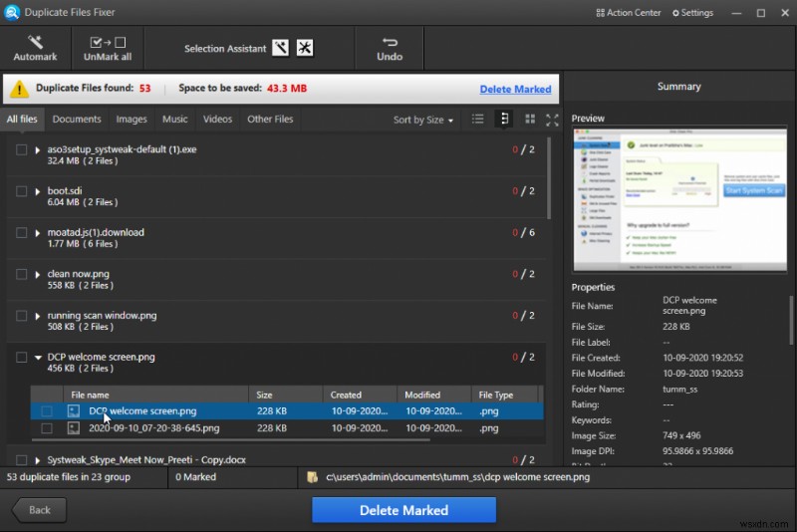797x532 pixels.
Task: Sort by the Modified column header
Action: tap(434, 395)
